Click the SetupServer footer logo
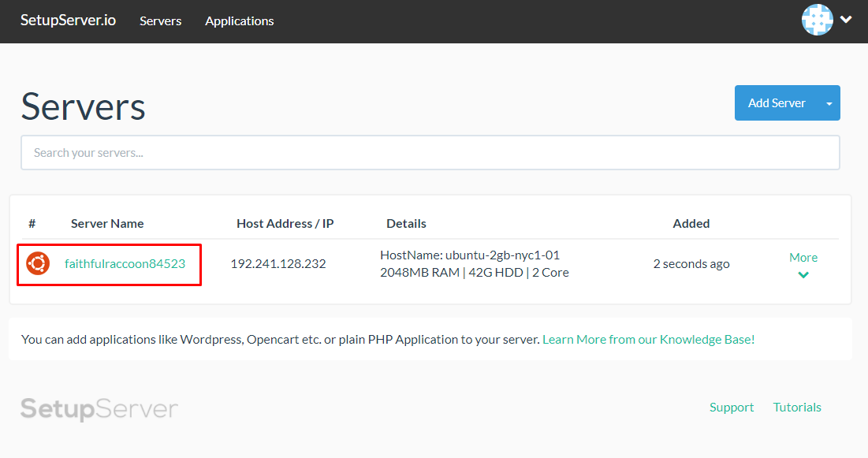868x458 pixels. point(98,408)
